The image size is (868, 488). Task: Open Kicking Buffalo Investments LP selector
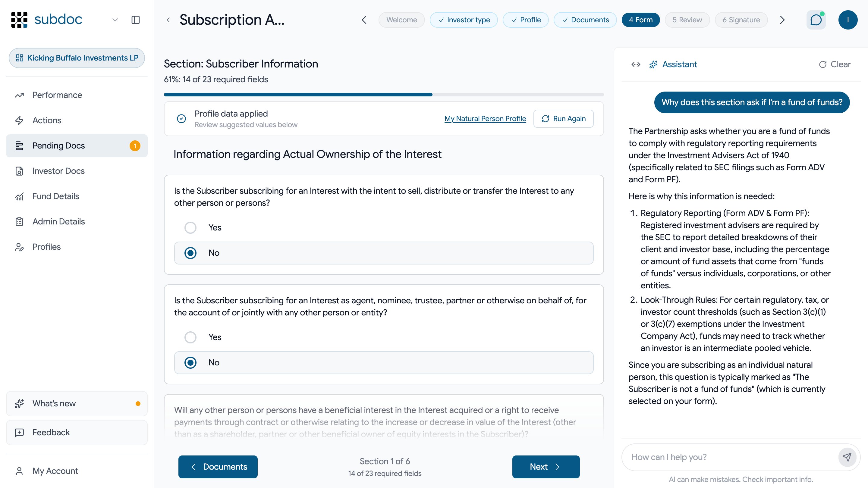77,58
